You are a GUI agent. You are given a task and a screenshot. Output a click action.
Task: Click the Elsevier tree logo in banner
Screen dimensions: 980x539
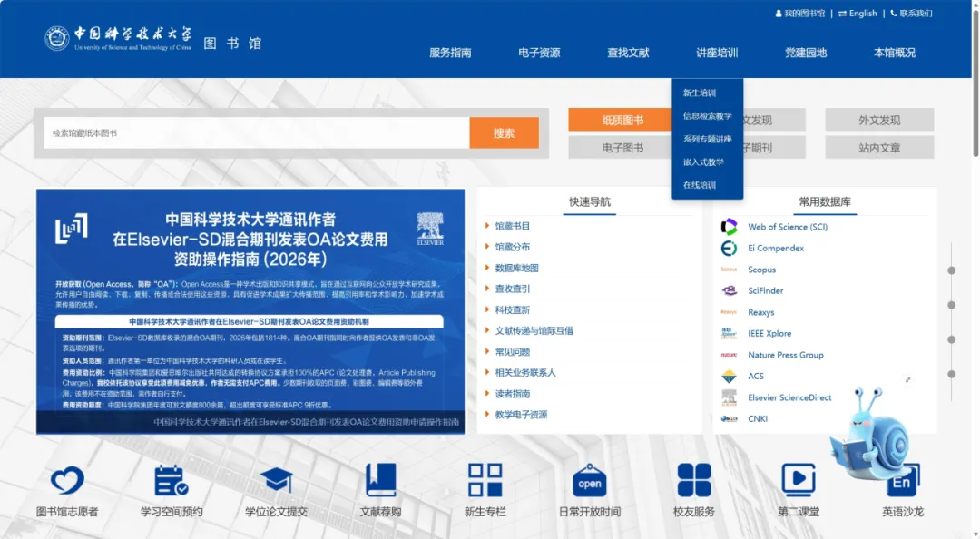click(430, 229)
